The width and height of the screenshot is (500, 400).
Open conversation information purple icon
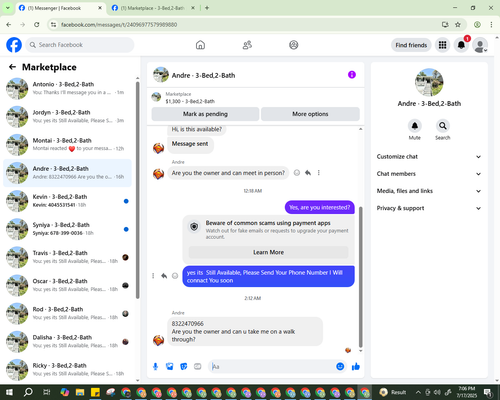tap(352, 75)
